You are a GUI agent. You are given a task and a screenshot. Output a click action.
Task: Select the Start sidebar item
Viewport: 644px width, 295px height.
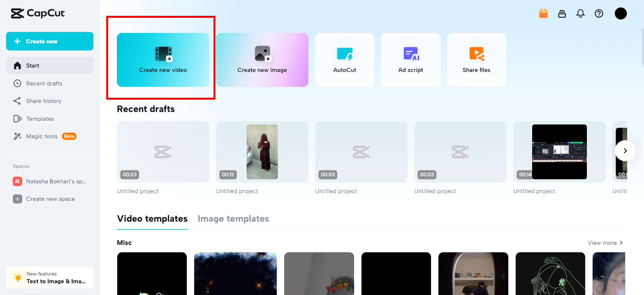(x=33, y=65)
